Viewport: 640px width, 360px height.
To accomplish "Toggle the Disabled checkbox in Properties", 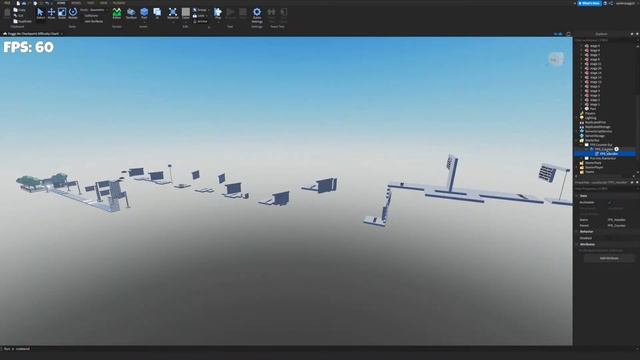I will pos(610,238).
